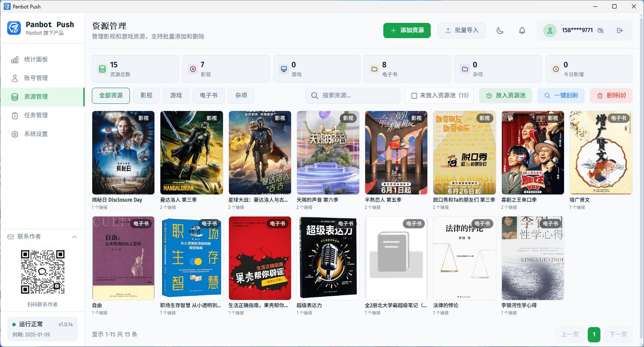Open 系统设置 in the sidebar
Screen dimensions: 644x347
[42, 134]
